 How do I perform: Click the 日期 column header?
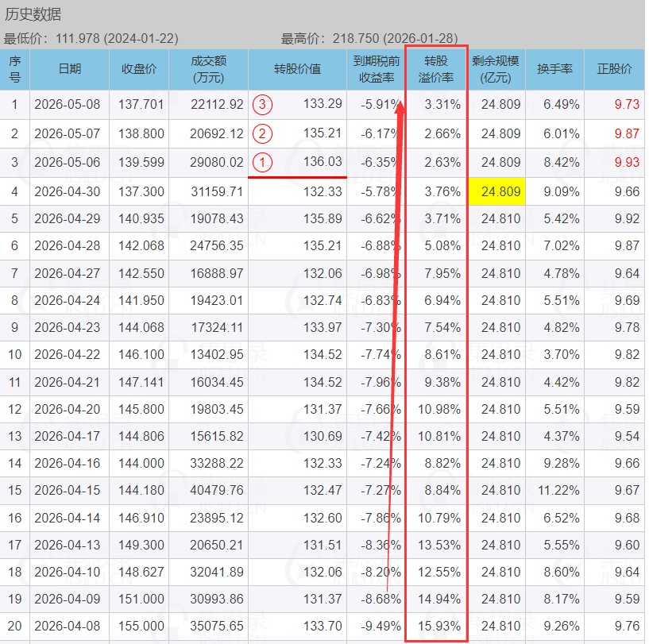coord(70,69)
